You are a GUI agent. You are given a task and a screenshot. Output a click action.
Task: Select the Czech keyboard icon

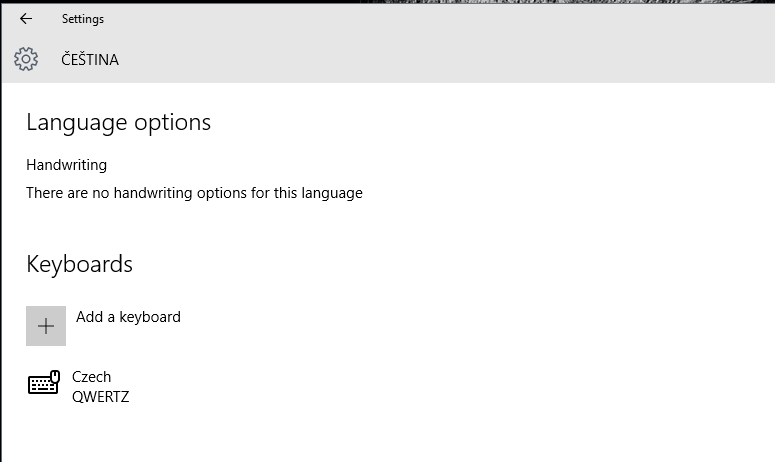pyautogui.click(x=44, y=383)
